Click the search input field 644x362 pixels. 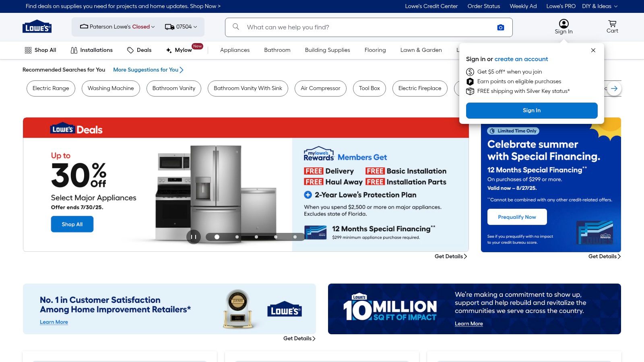[362, 27]
